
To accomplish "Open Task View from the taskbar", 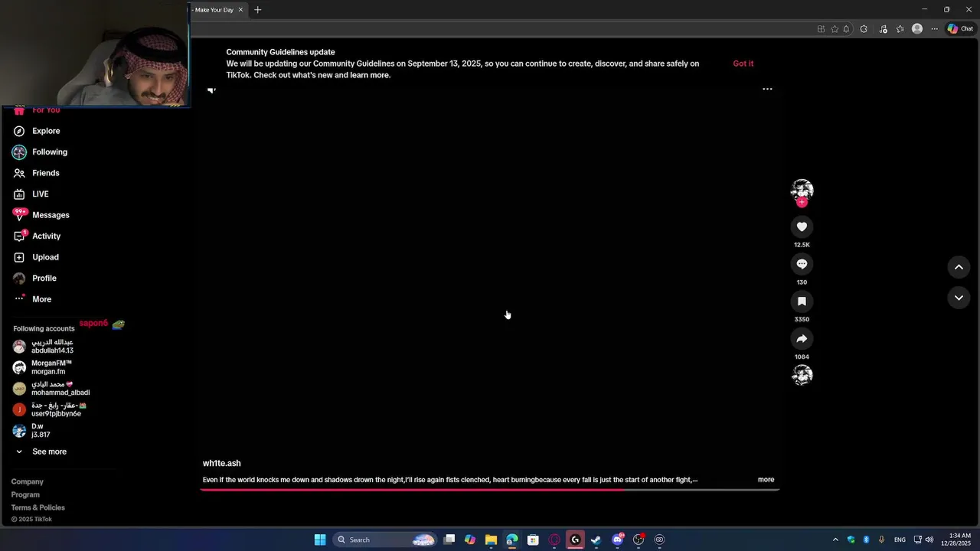I will 449,540.
